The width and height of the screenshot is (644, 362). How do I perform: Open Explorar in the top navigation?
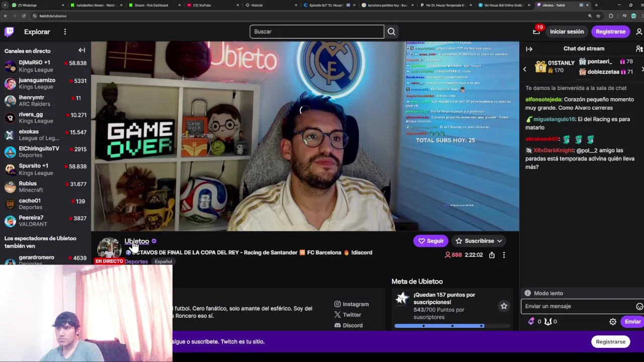pyautogui.click(x=37, y=32)
